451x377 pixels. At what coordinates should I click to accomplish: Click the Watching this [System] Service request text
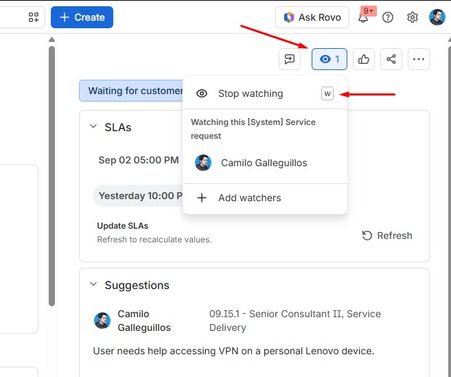click(253, 129)
